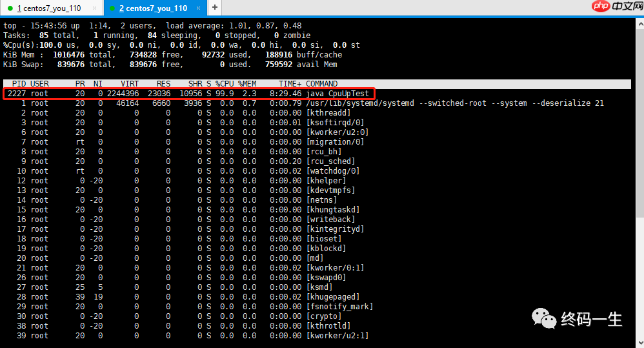Select the active second centos7_you_110 tab
The height and width of the screenshot is (348, 644).
coord(153,8)
